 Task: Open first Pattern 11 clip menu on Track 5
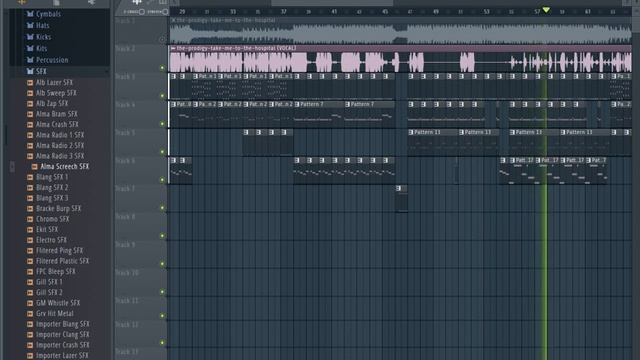point(411,132)
